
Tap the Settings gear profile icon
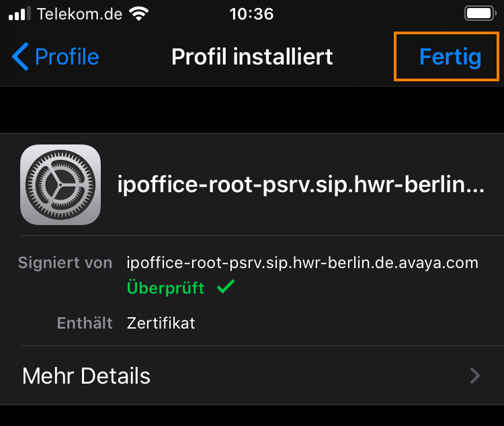(x=60, y=185)
